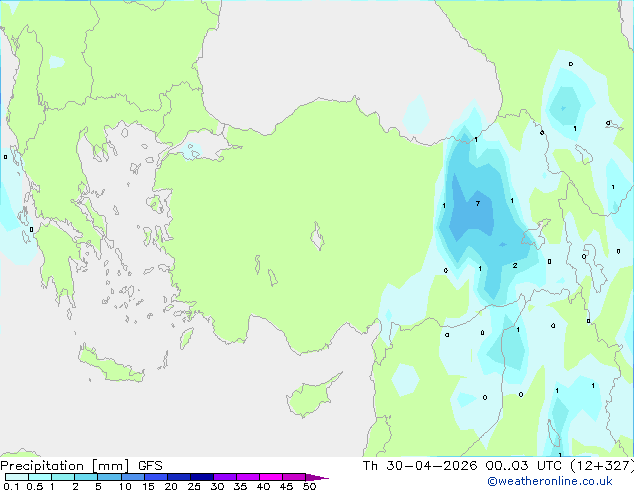Click the 'Precipitation [mm]' title text
The height and width of the screenshot is (490, 634).
(x=65, y=466)
